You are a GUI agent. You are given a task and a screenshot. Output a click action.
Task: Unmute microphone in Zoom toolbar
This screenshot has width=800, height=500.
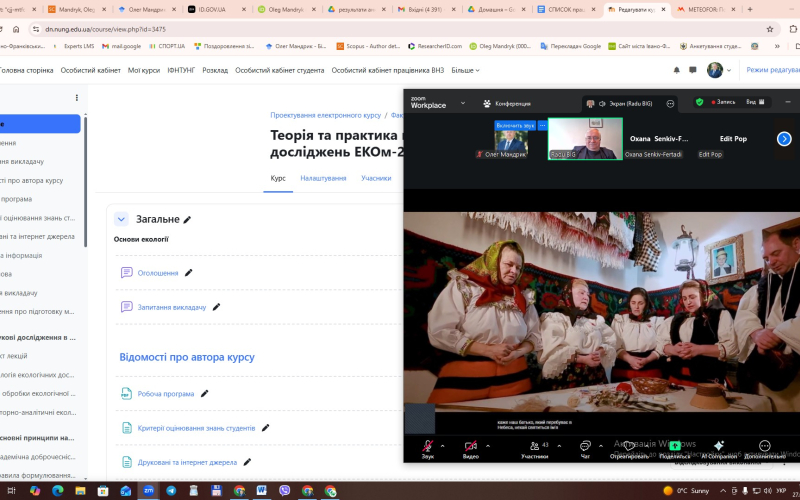[427, 446]
